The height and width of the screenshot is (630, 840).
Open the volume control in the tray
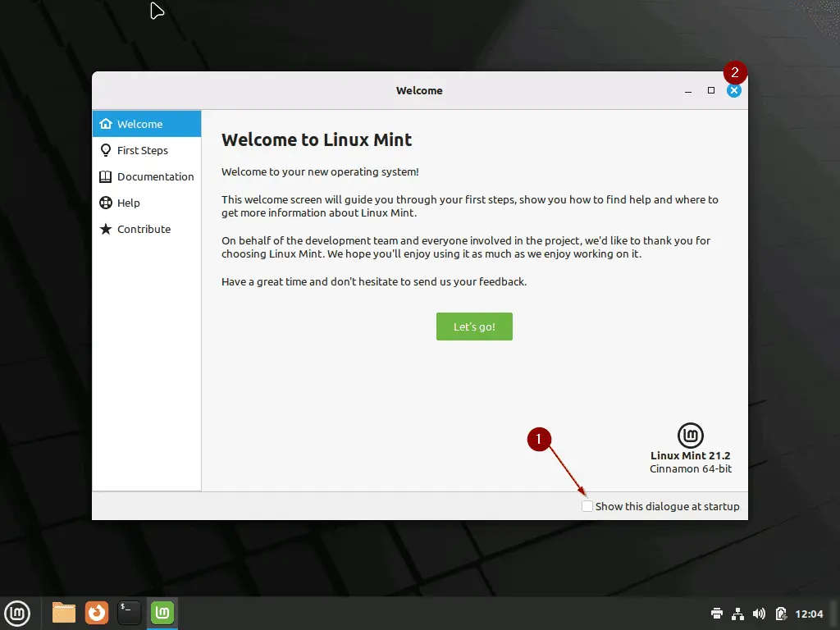coord(759,614)
